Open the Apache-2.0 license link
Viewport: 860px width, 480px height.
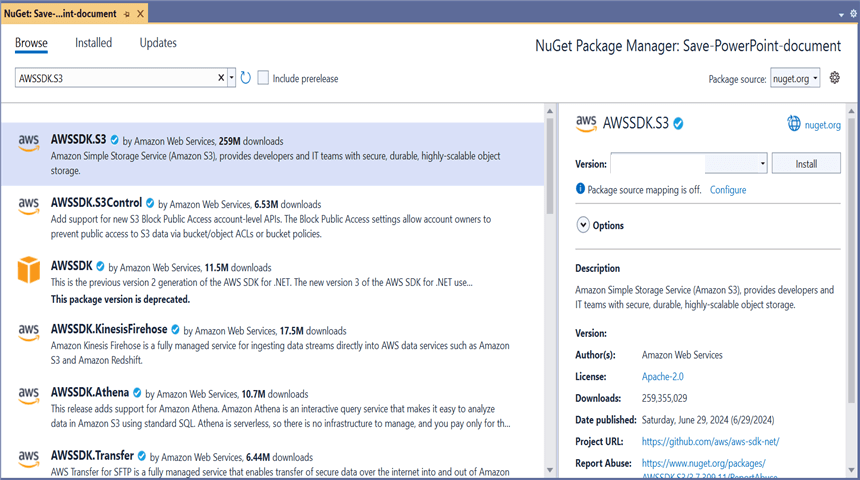tap(663, 376)
